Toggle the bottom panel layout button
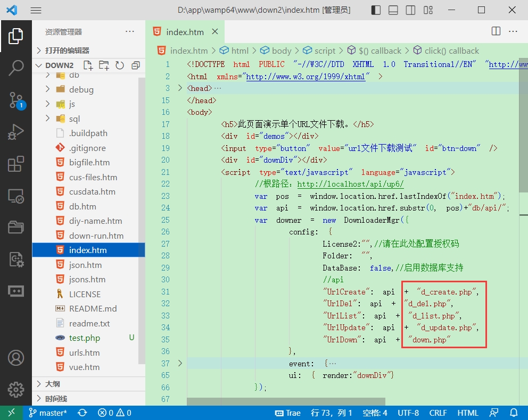The width and height of the screenshot is (528, 420). (393, 10)
